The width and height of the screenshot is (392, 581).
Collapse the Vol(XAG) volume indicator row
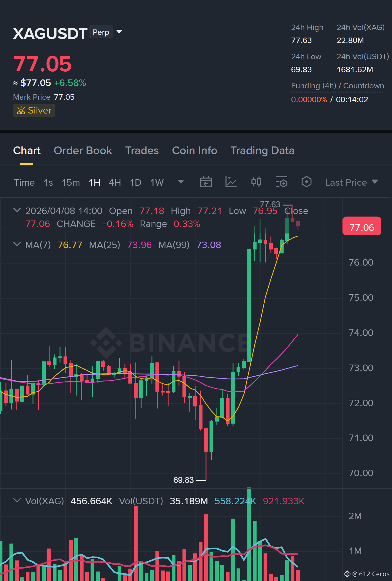(17, 500)
